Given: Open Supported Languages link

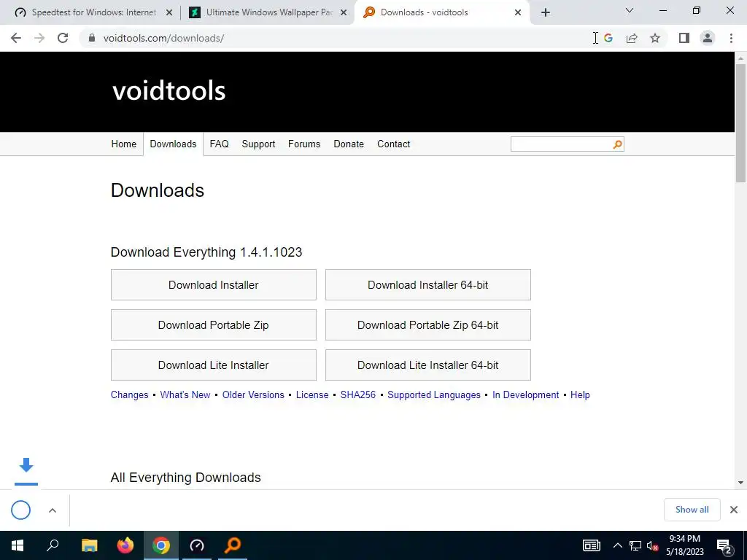Looking at the screenshot, I should click(434, 394).
